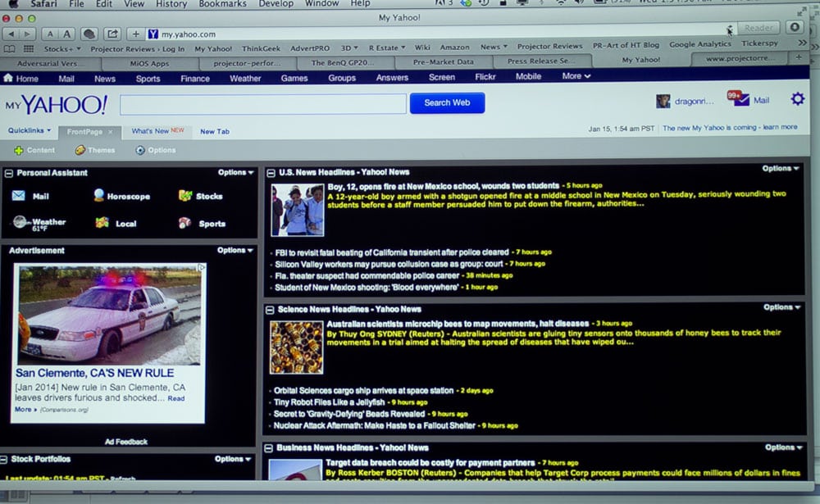This screenshot has width=820, height=504.
Task: Click the Search Web button
Action: point(447,102)
